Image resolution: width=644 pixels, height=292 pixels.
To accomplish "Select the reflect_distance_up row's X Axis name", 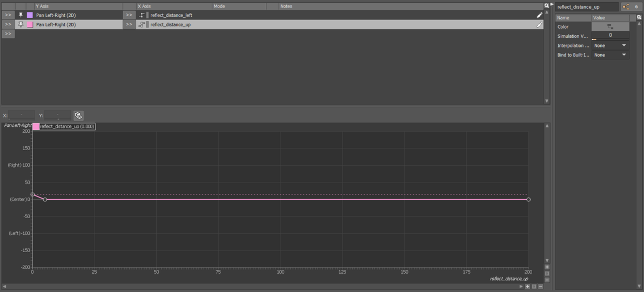I will click(x=170, y=25).
